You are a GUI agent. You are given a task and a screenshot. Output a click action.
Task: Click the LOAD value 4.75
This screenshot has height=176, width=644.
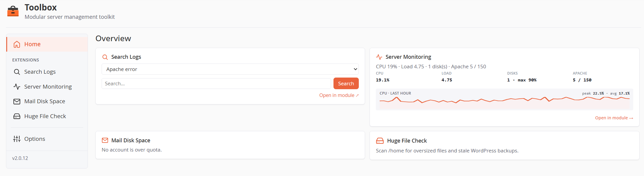[447, 80]
